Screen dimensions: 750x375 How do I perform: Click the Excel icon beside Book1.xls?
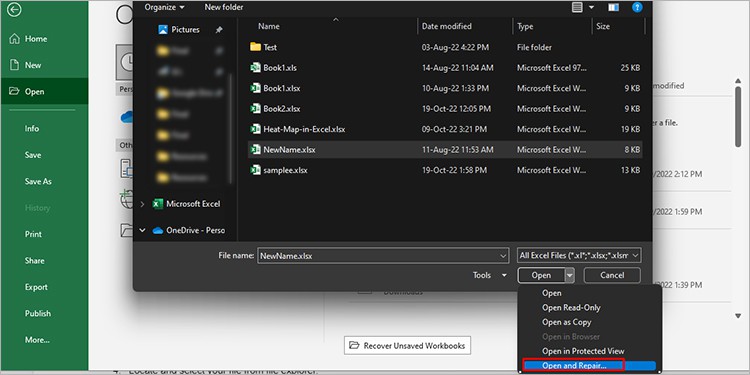[255, 67]
